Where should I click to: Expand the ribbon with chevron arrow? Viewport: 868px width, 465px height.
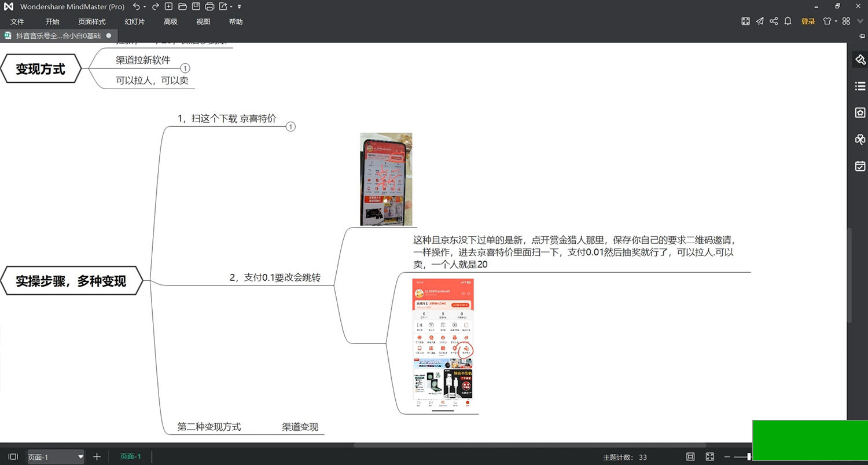click(860, 21)
